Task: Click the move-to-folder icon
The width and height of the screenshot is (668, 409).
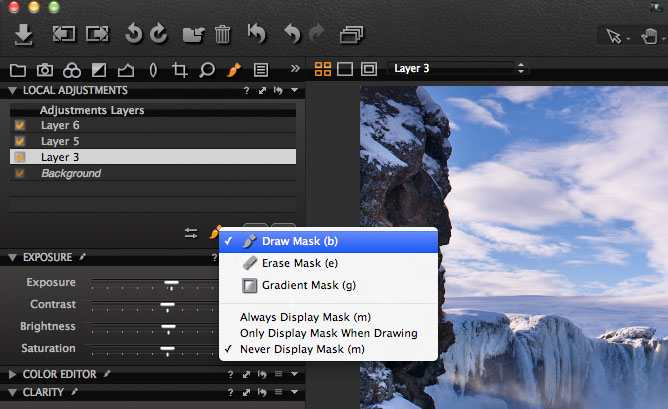Action: tap(193, 35)
